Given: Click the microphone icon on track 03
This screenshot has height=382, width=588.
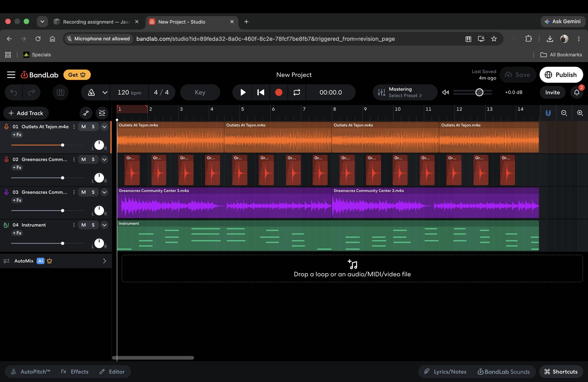Looking at the screenshot, I should pos(6,192).
